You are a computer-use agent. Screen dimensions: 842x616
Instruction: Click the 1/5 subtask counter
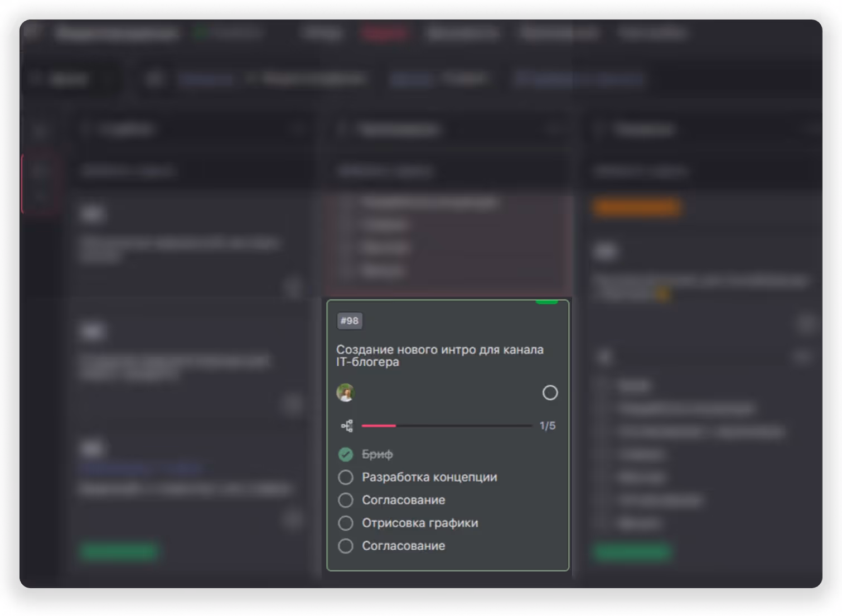pos(548,426)
